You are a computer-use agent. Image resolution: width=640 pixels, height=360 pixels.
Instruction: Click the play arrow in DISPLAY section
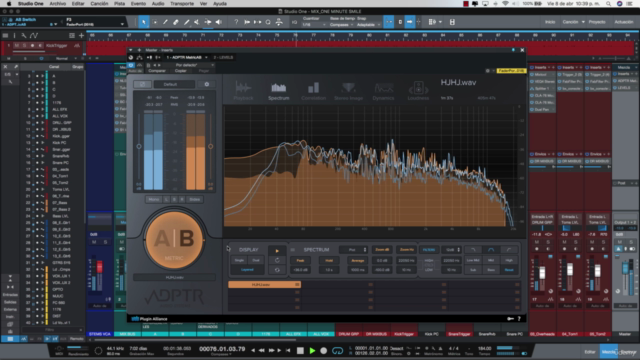277,250
